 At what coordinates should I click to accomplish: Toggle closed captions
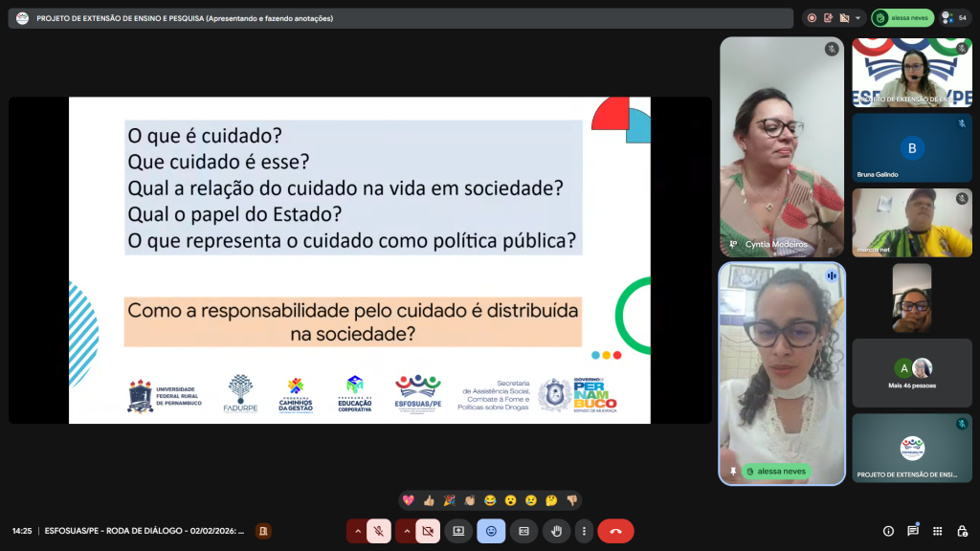pos(523,531)
